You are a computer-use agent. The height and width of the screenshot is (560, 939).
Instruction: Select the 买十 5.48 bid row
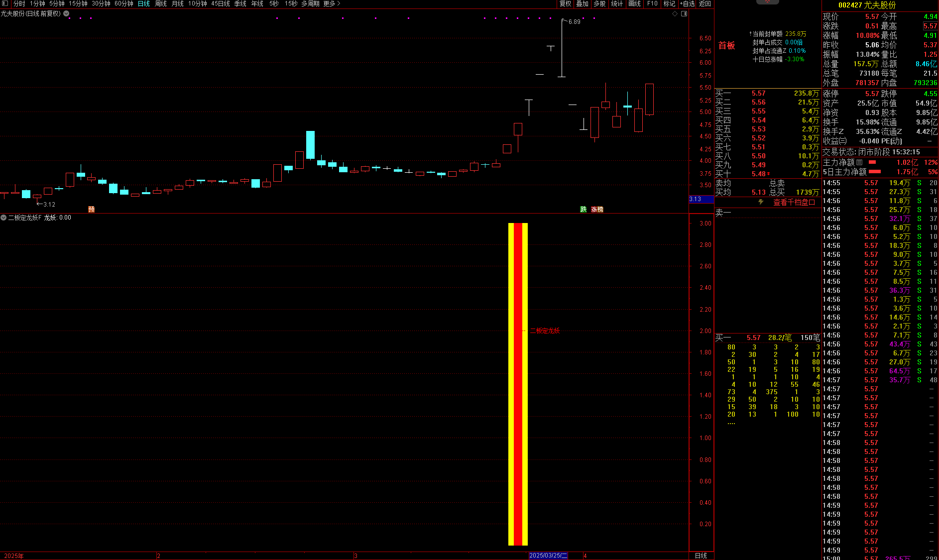[767, 174]
